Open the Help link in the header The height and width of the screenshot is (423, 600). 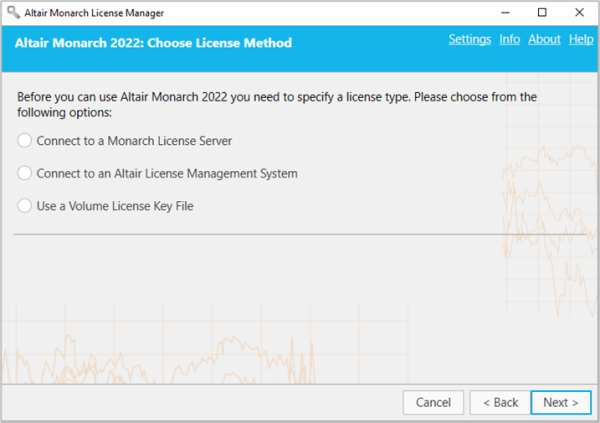(x=581, y=40)
